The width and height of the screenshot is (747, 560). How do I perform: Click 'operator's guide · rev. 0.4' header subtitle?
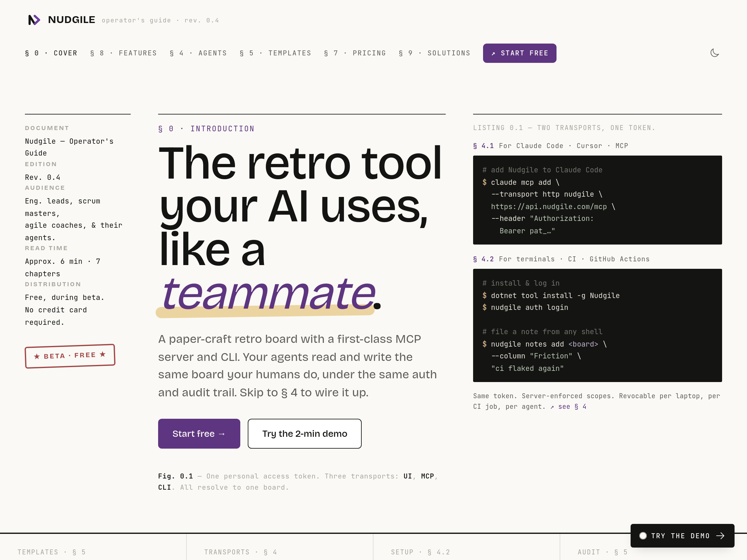(x=160, y=21)
